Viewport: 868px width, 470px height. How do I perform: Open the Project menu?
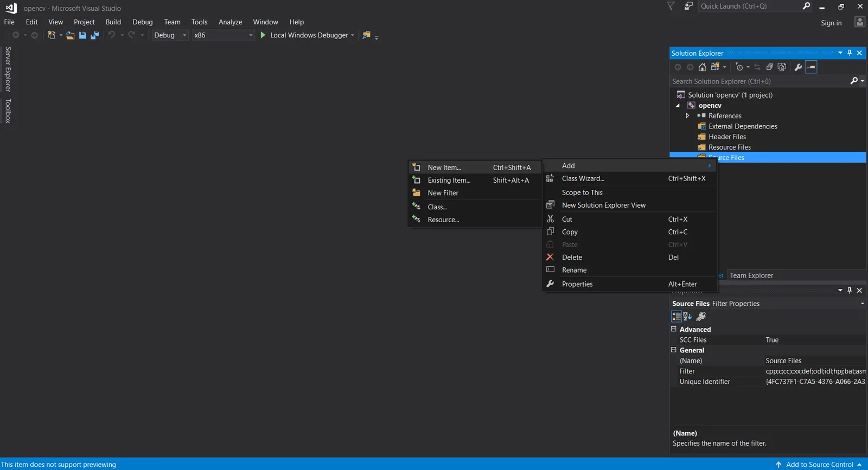pos(84,22)
